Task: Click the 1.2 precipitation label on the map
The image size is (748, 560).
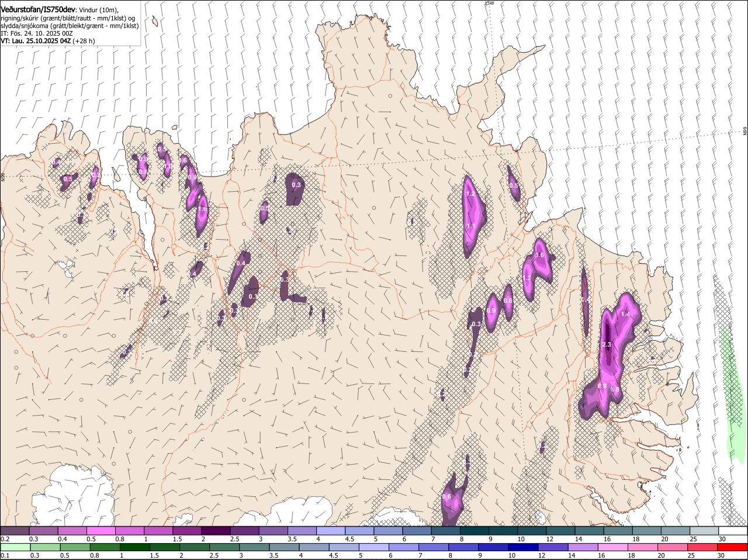Action: click(470, 194)
